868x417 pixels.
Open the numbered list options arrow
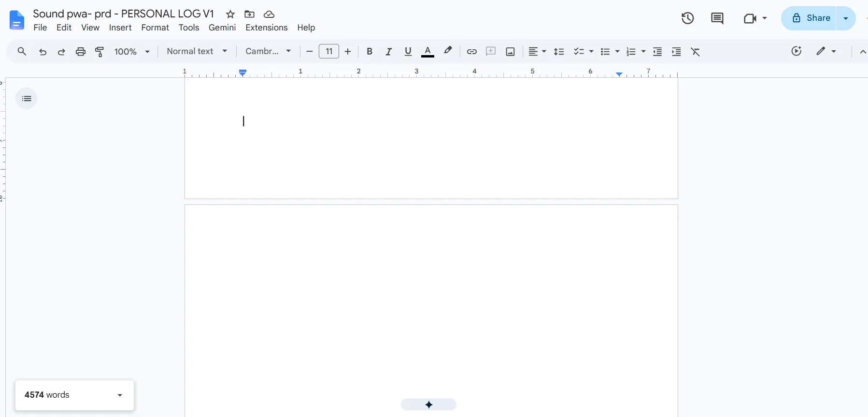click(643, 52)
